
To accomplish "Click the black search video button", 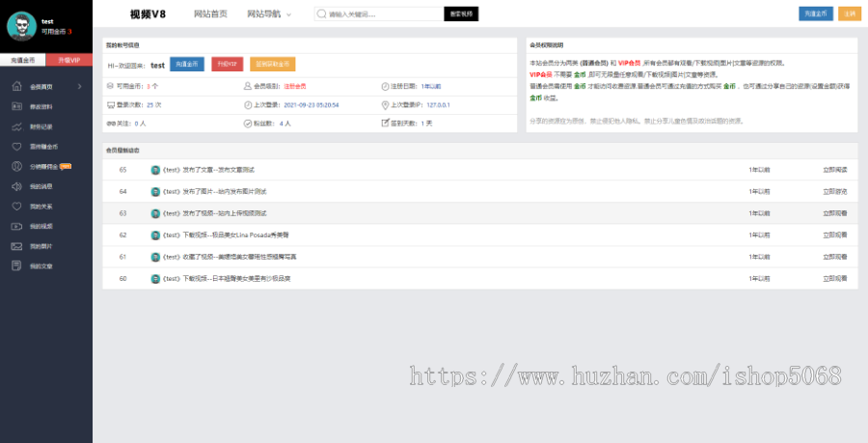I will pyautogui.click(x=461, y=14).
